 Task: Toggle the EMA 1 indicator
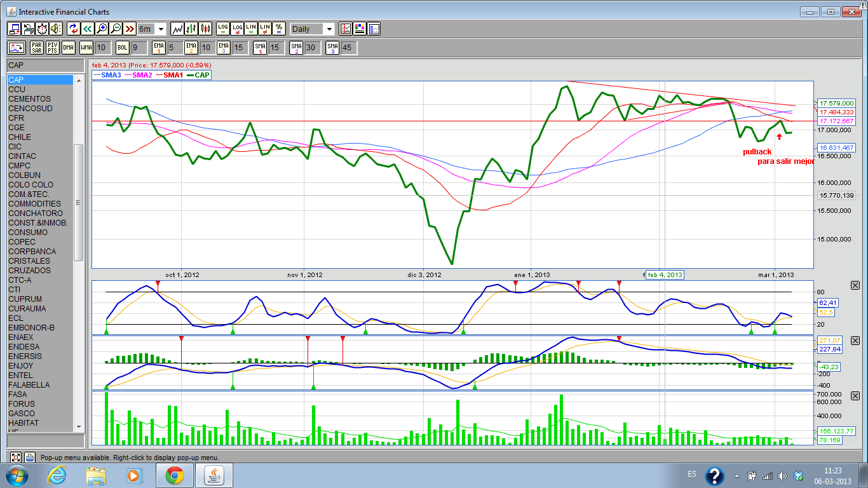click(159, 48)
